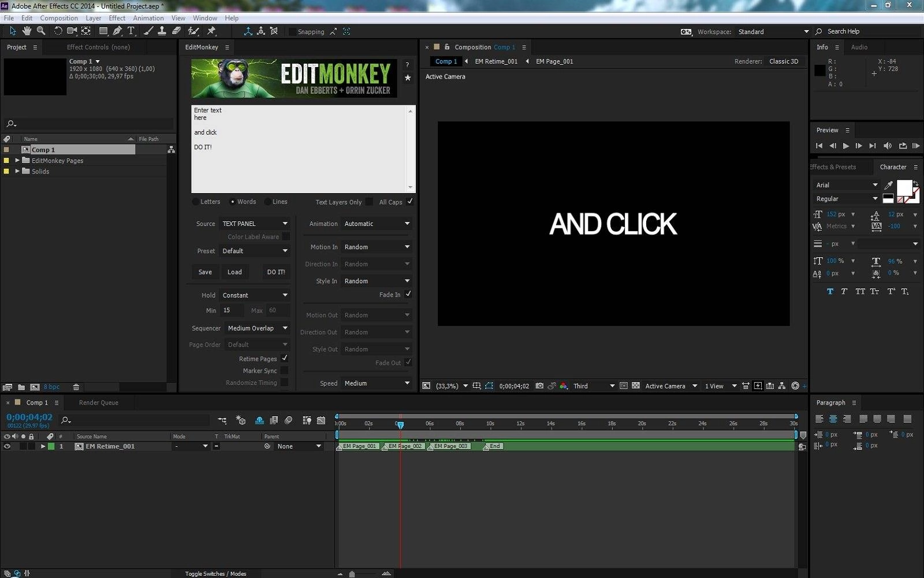
Task: Hide the EM Retime_001 layer eye
Action: 7,446
